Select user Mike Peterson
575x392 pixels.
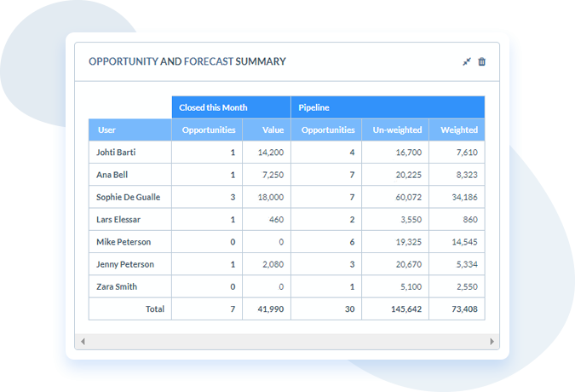[x=124, y=242]
